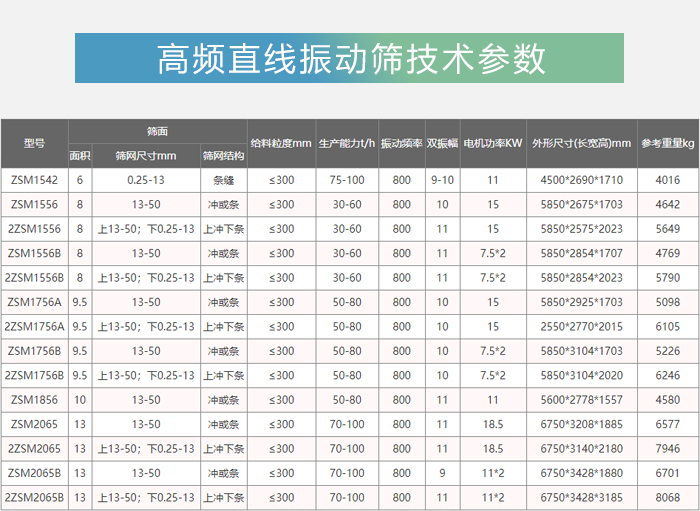Click the 条缝 screen structure cell
The height and width of the screenshot is (511, 700).
point(223,180)
